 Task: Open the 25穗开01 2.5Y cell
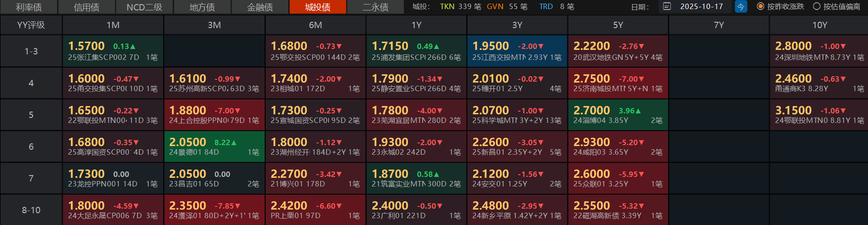click(x=517, y=83)
